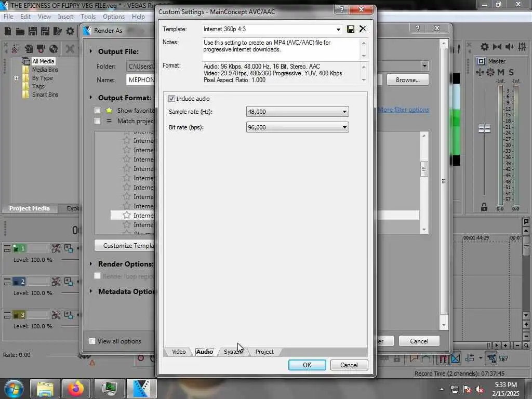The height and width of the screenshot is (399, 532).
Task: Solo the Master bus with S
Action: (511, 72)
